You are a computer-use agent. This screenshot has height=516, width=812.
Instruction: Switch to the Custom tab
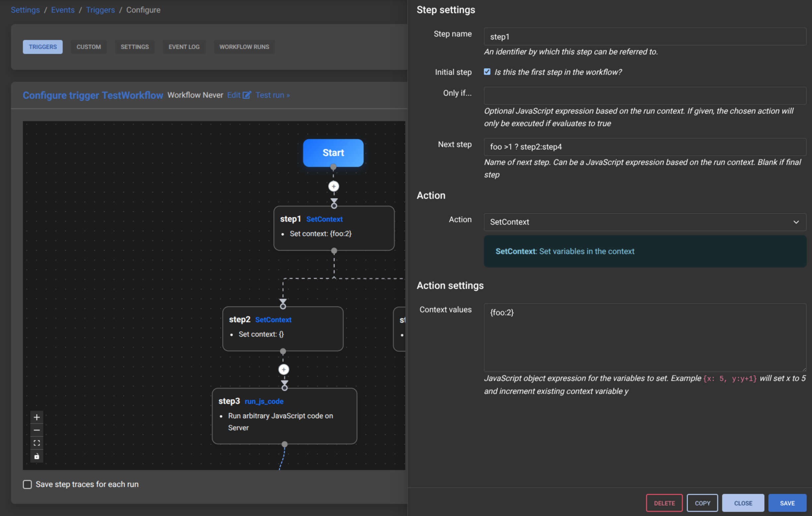tap(89, 47)
